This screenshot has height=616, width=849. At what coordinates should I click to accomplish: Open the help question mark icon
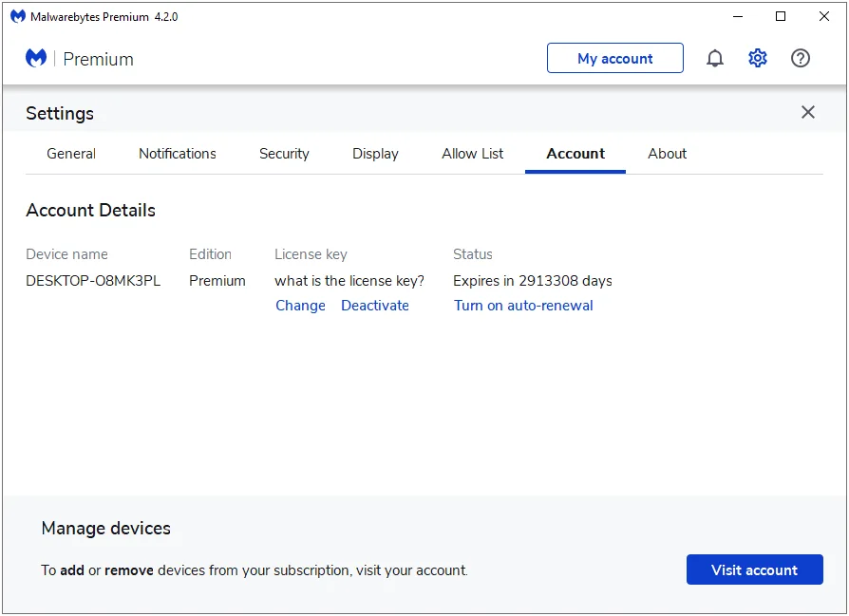[801, 58]
